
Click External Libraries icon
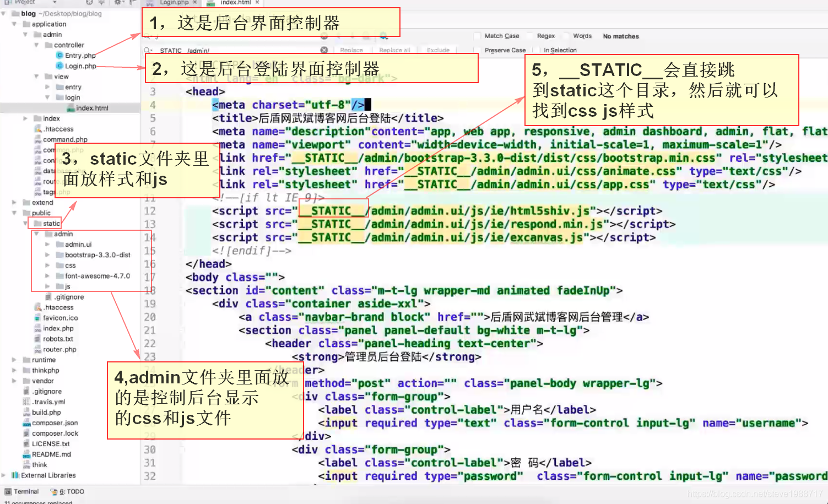pyautogui.click(x=15, y=475)
